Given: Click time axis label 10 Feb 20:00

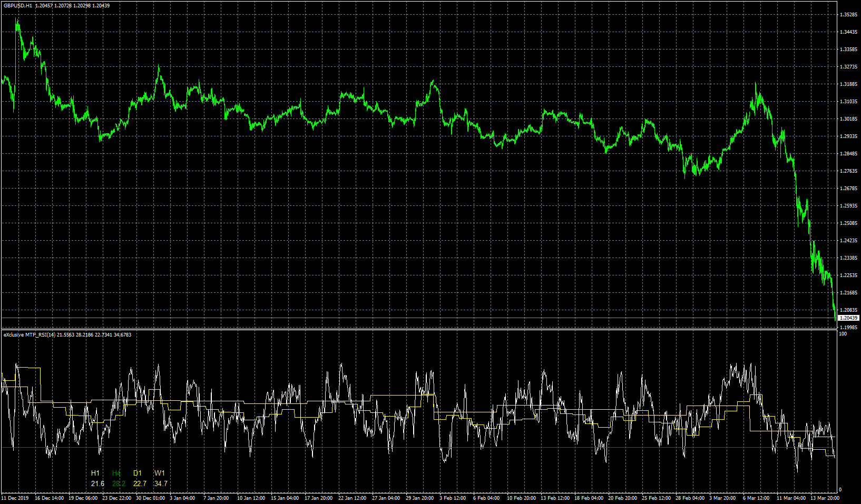Looking at the screenshot, I should point(521,498).
